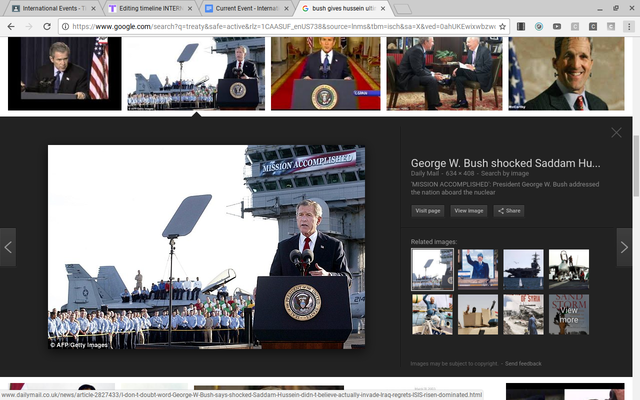Open the Chrome three-dot menu
Screen dimensions: 640x400
tap(629, 27)
